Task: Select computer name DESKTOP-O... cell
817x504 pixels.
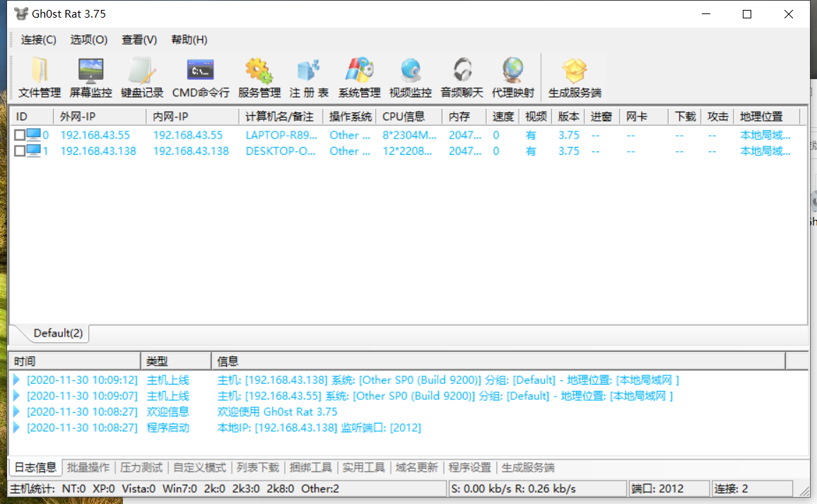Action: coord(281,151)
